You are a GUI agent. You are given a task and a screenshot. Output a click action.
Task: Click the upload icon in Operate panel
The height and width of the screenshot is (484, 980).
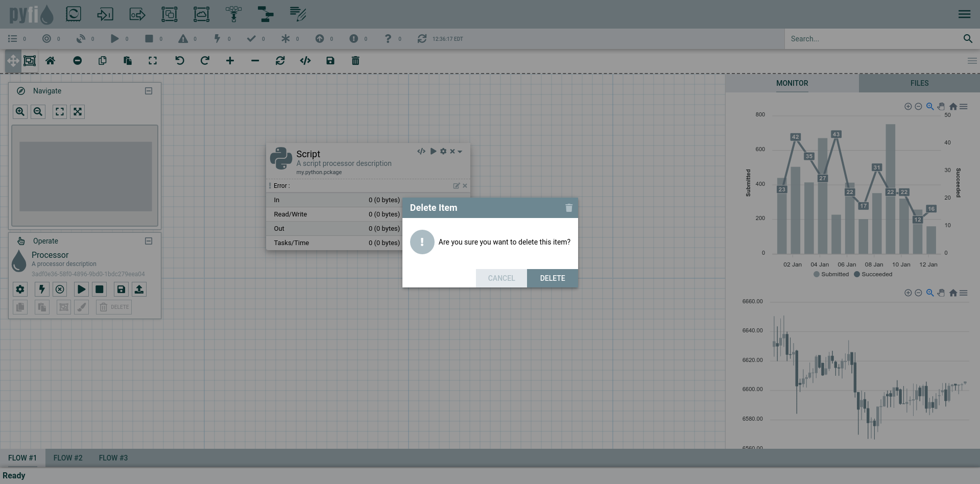point(139,289)
